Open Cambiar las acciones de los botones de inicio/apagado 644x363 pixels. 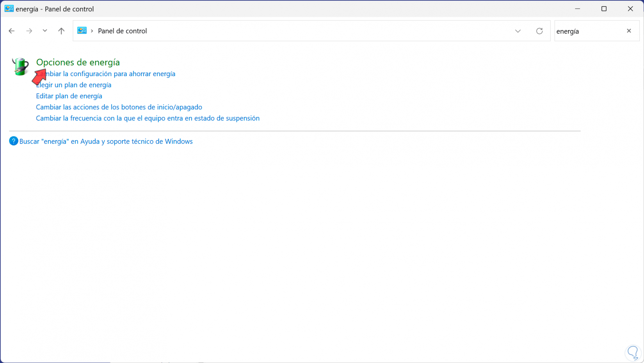tap(119, 107)
